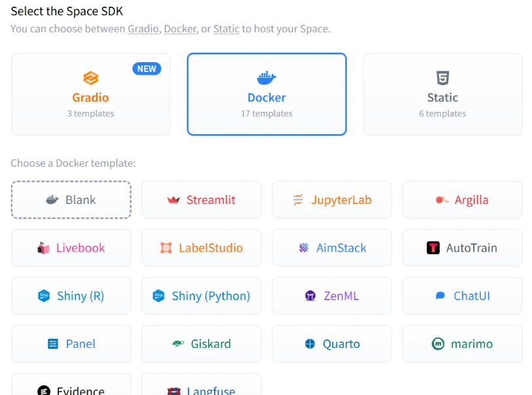Select the Gradio SDK card
The width and height of the screenshot is (532, 395).
91,94
